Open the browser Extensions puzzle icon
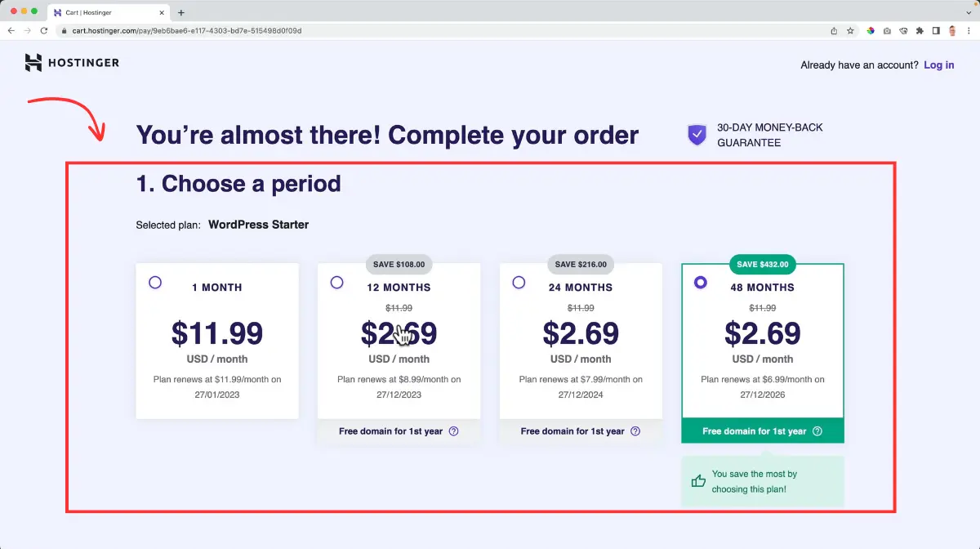Image resolution: width=980 pixels, height=549 pixels. point(920,30)
